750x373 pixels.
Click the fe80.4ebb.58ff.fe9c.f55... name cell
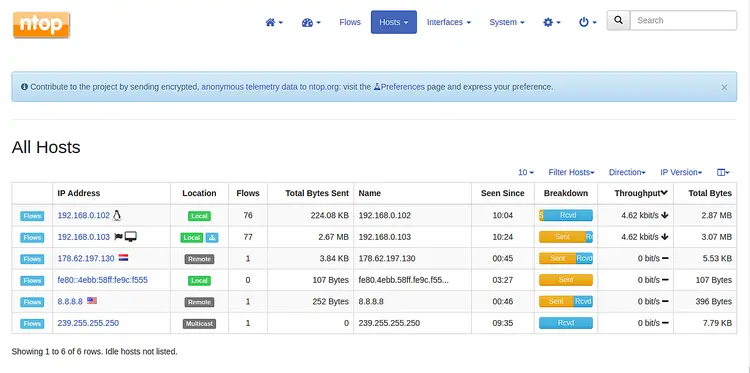click(404, 280)
